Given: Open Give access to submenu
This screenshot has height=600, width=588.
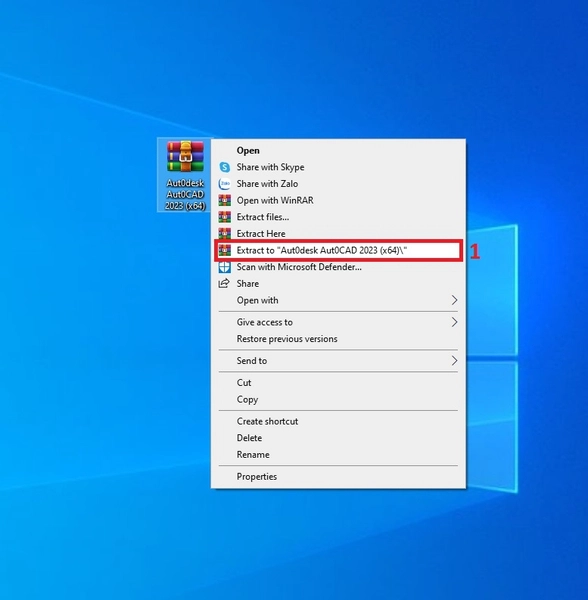Looking at the screenshot, I should pyautogui.click(x=338, y=322).
